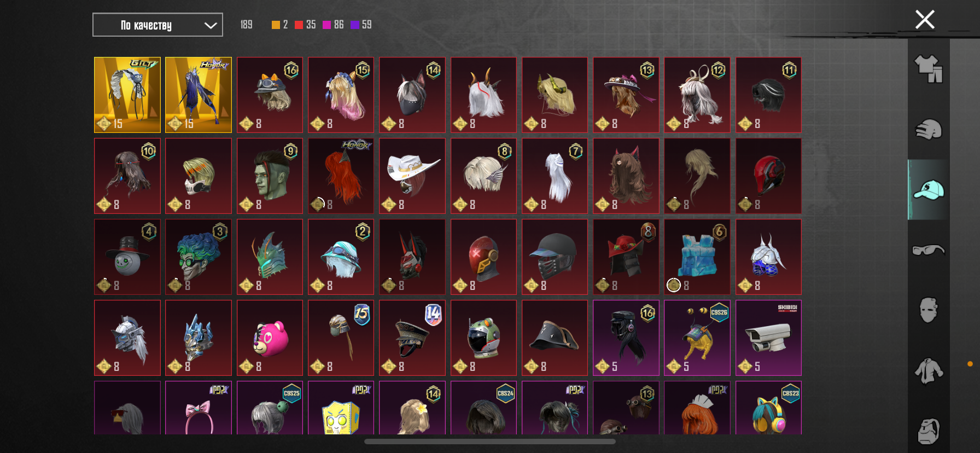Viewport: 980px width, 453px height.
Task: Select the helmet category icon in sidebar
Action: point(929,130)
